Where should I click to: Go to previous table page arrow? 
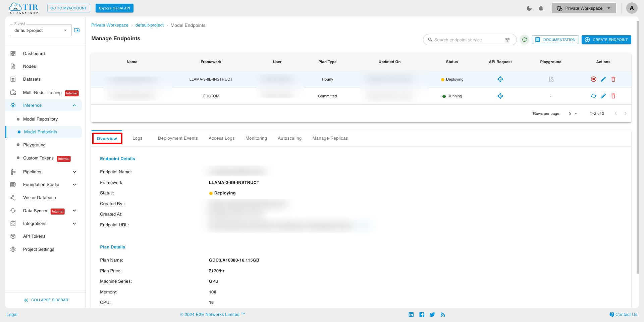coord(615,113)
